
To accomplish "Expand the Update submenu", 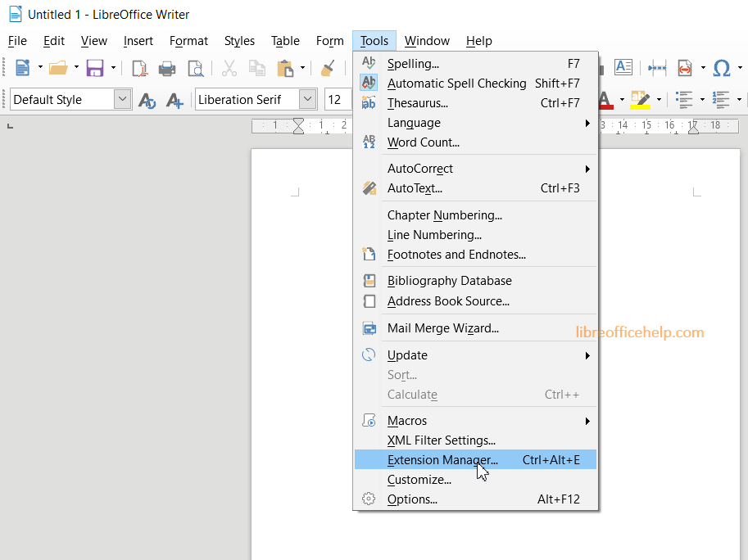I will [476, 355].
